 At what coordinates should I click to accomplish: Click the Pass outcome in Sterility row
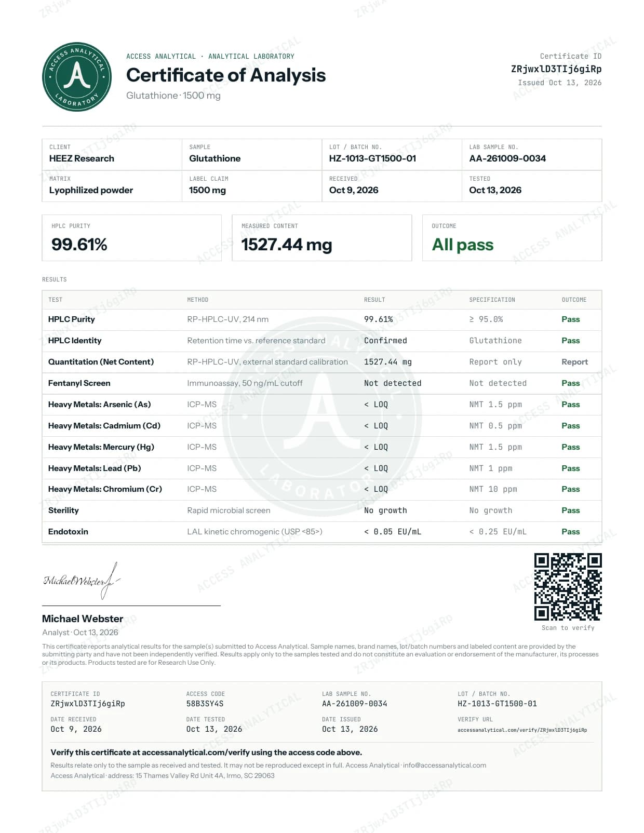(570, 510)
